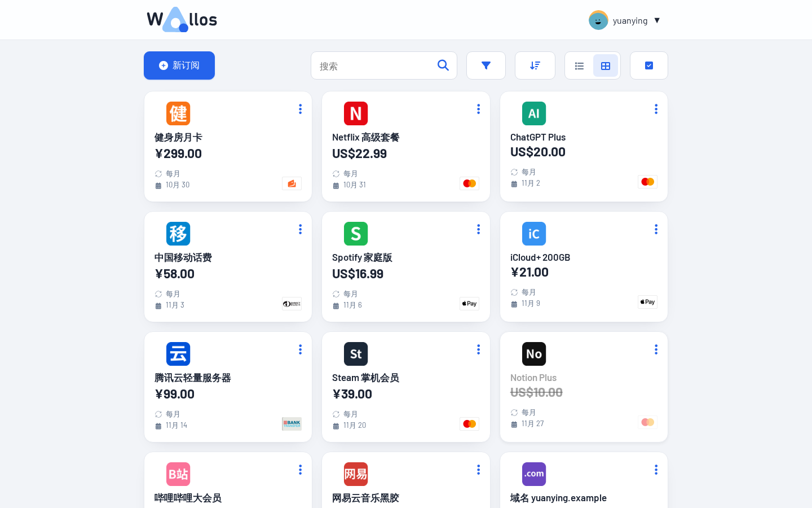Click the iCloud+ iC logo
812x508 pixels.
pos(534,234)
